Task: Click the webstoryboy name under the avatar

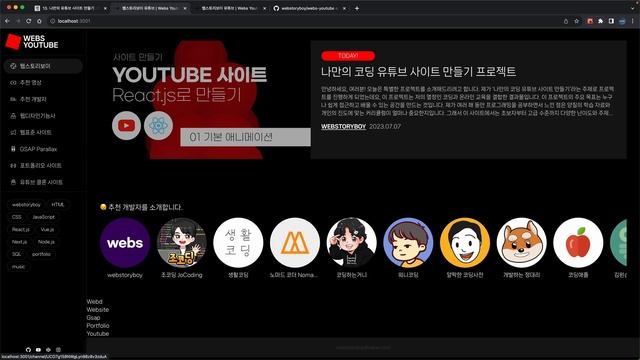Action: click(x=125, y=275)
